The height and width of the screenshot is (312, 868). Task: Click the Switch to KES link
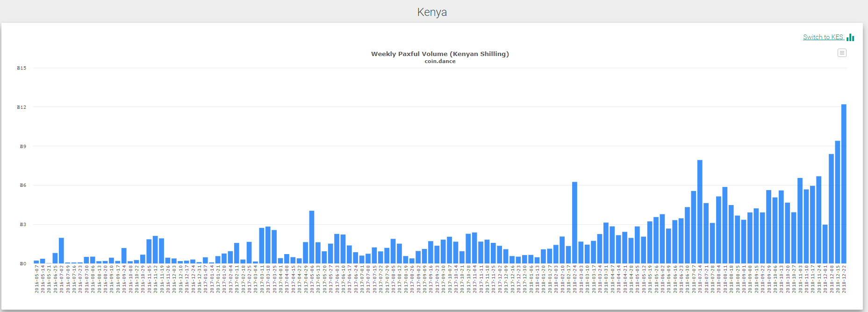point(823,37)
